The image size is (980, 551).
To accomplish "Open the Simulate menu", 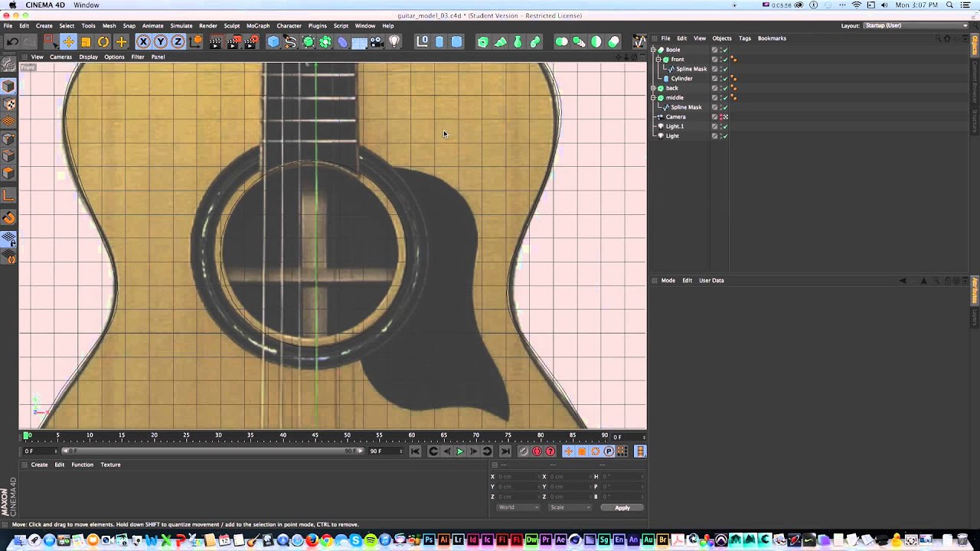I will (181, 26).
